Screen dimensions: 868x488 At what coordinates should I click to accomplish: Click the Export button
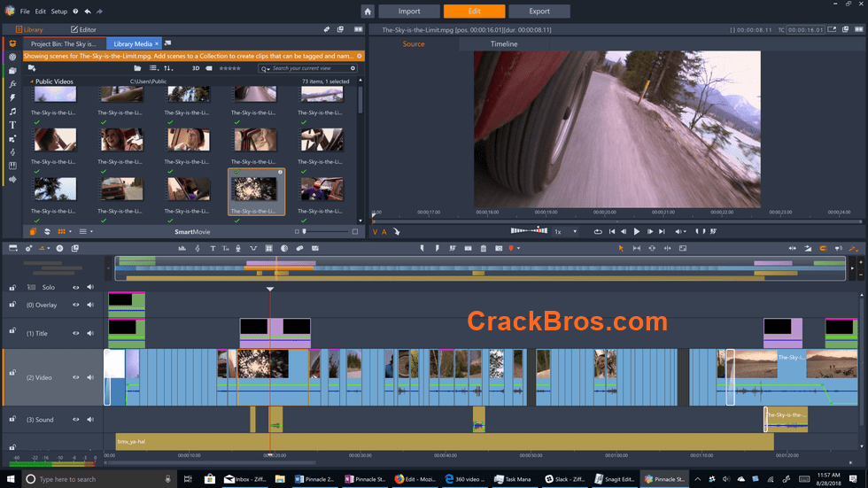[x=539, y=12]
